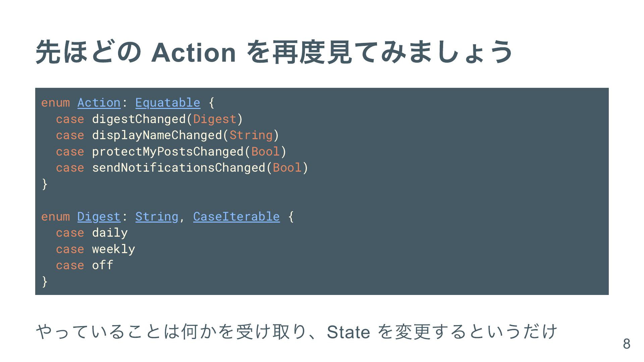Open the Equatable protocol link
This screenshot has height=362, width=644.
tap(168, 103)
